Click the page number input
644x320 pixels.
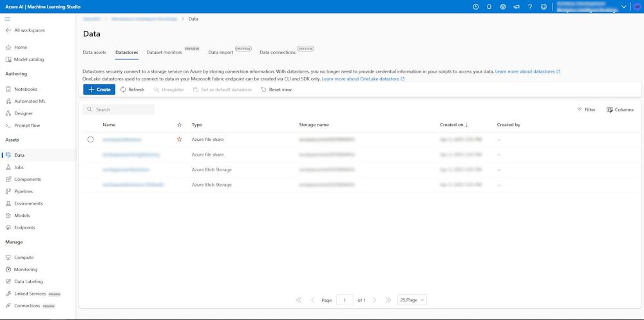tap(345, 300)
